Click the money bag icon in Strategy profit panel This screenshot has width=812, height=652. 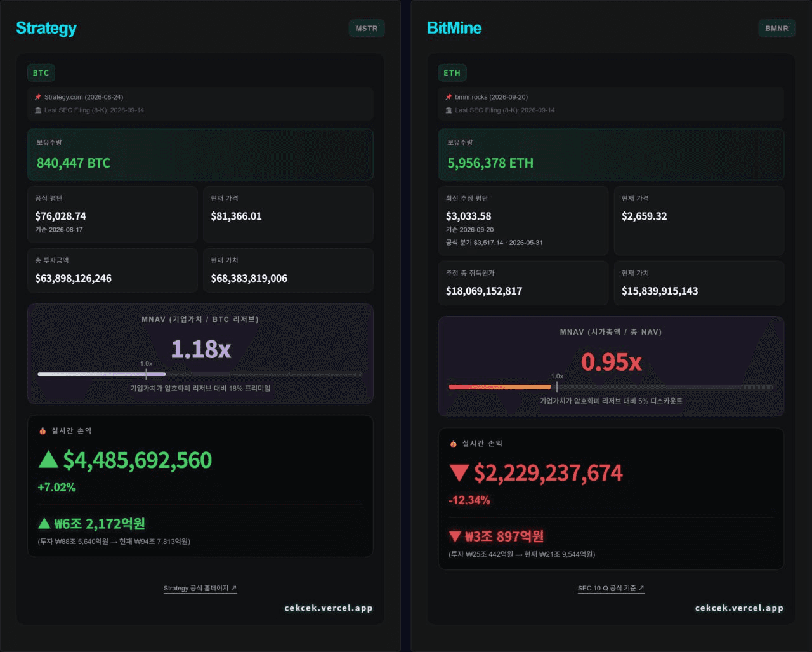click(x=43, y=431)
